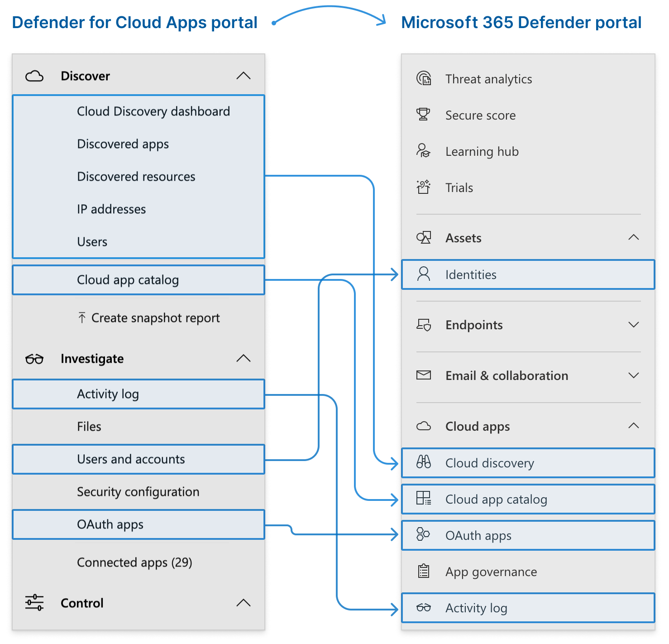Click the Identities person icon

coord(424,274)
